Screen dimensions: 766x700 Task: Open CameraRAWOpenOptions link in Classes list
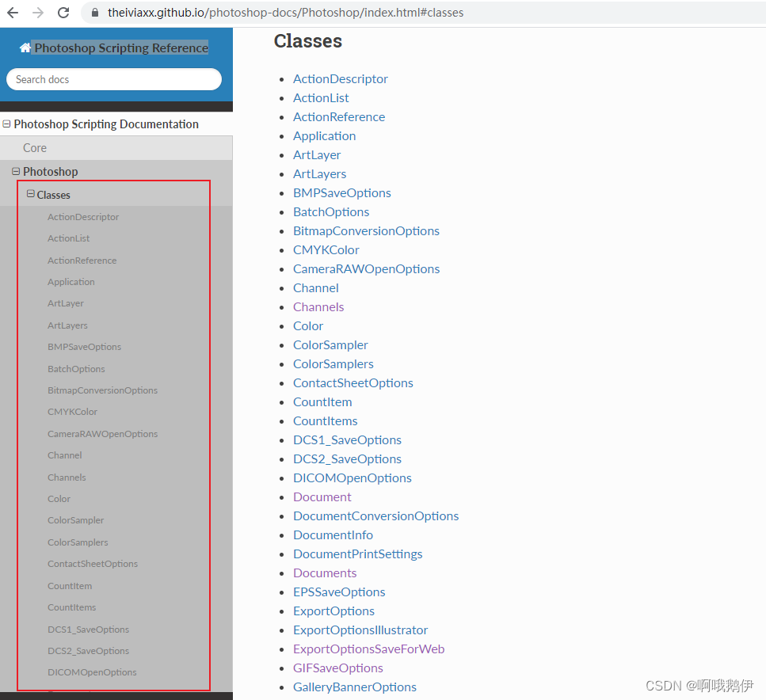tap(367, 268)
